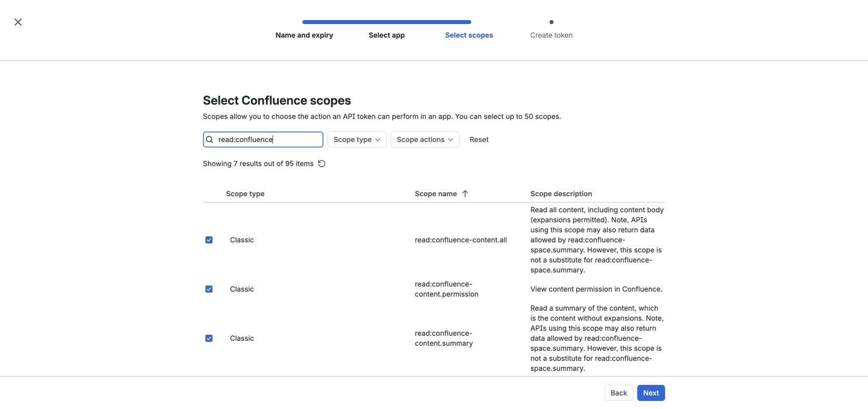
Task: Click the sort arrow beside Scope name
Action: pyautogui.click(x=465, y=194)
